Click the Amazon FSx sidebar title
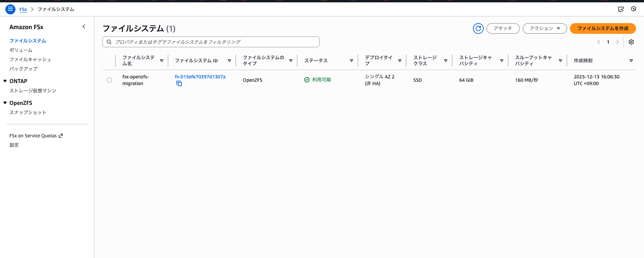The image size is (644, 258). [x=26, y=27]
